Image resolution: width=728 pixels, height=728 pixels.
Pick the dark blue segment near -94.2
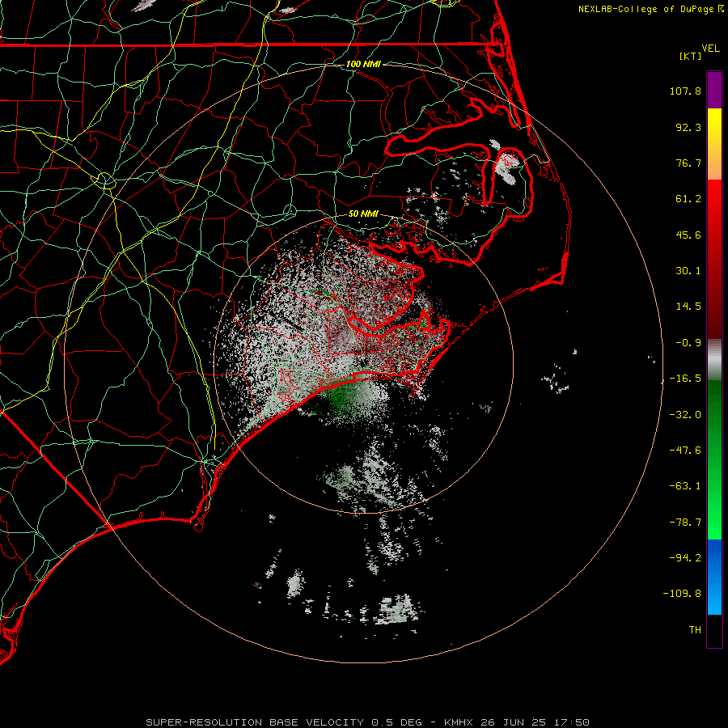(x=714, y=557)
